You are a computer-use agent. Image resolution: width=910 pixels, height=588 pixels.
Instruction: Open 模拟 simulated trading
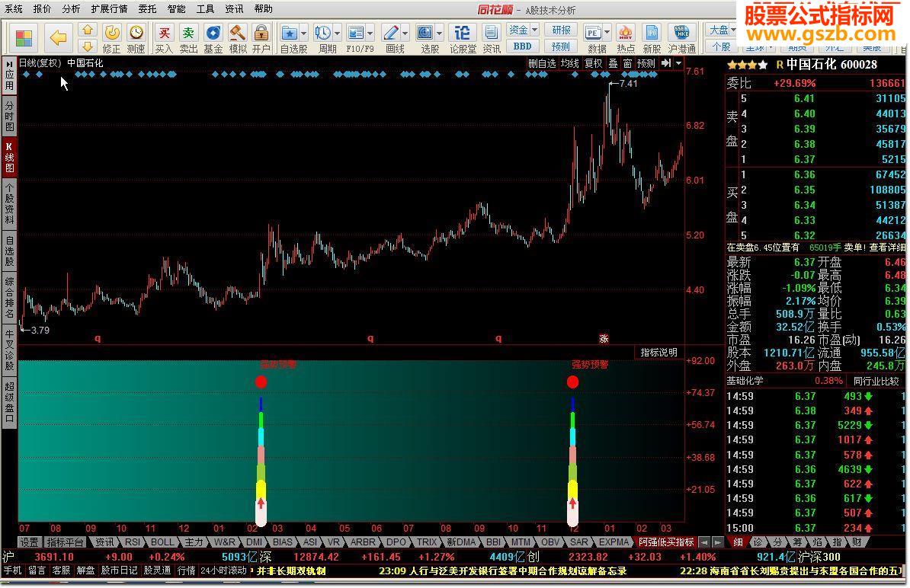237,38
